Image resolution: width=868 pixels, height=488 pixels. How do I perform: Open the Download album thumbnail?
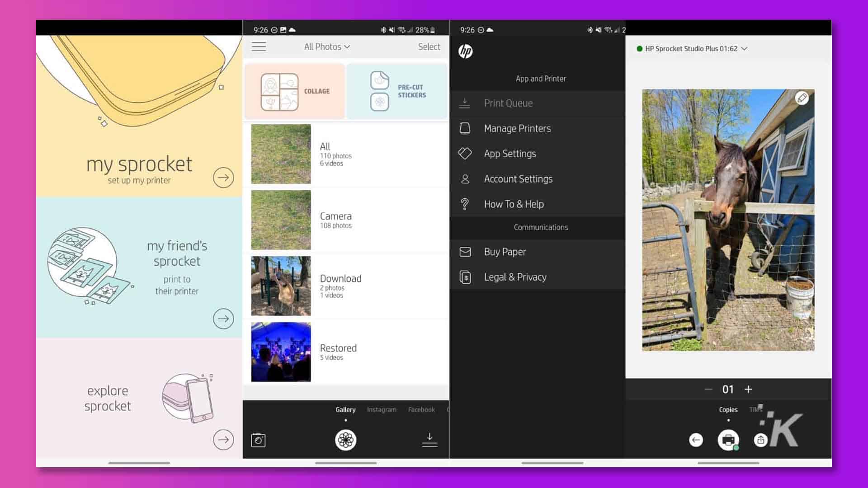coord(280,286)
